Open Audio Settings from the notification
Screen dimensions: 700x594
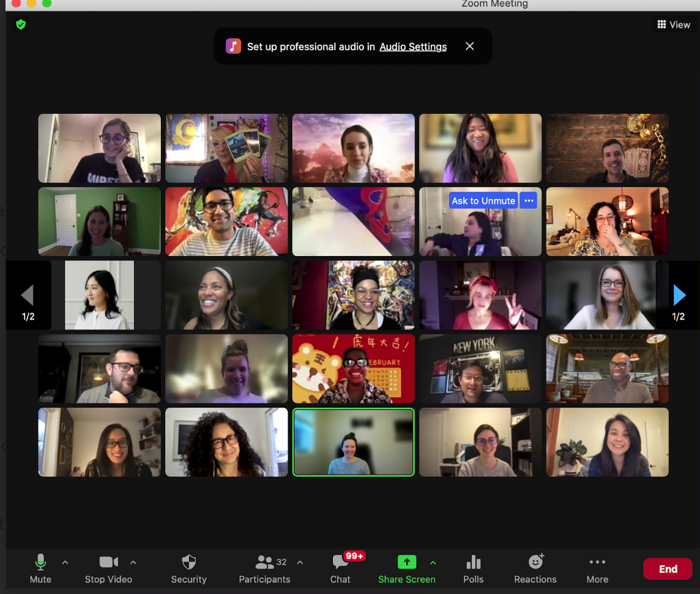tap(412, 46)
